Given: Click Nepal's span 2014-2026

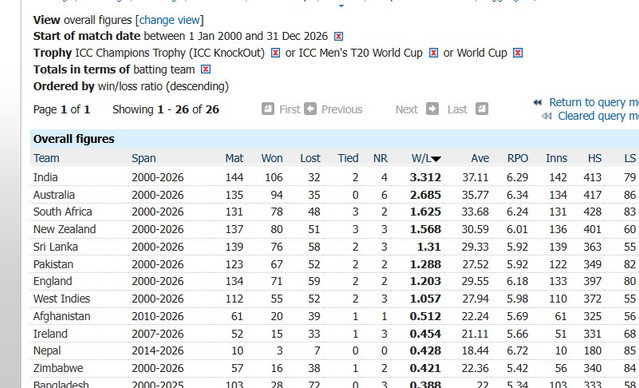Looking at the screenshot, I should point(157,351).
